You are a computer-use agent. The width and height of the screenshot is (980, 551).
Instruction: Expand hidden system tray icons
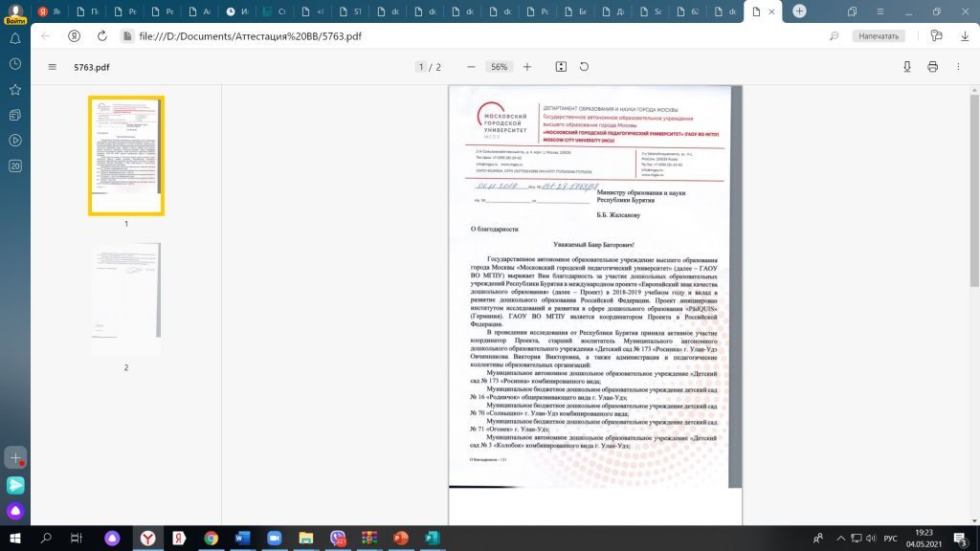tap(839, 538)
